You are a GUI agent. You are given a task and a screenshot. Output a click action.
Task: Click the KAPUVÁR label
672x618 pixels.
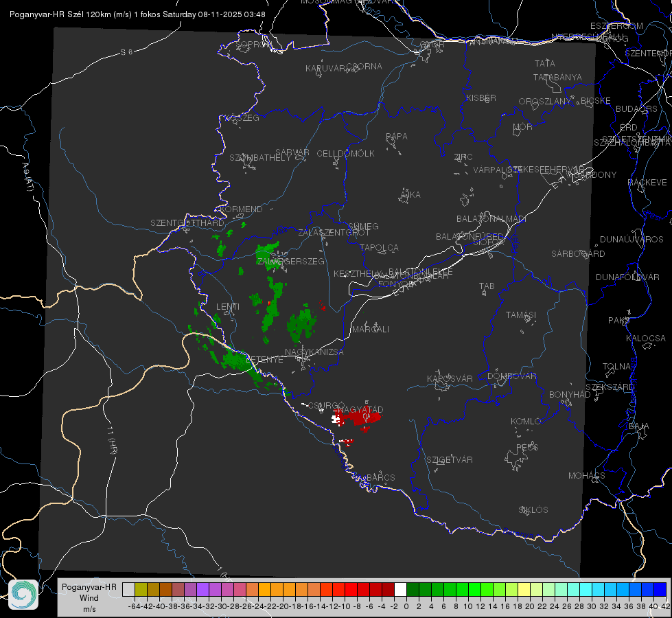pos(325,68)
